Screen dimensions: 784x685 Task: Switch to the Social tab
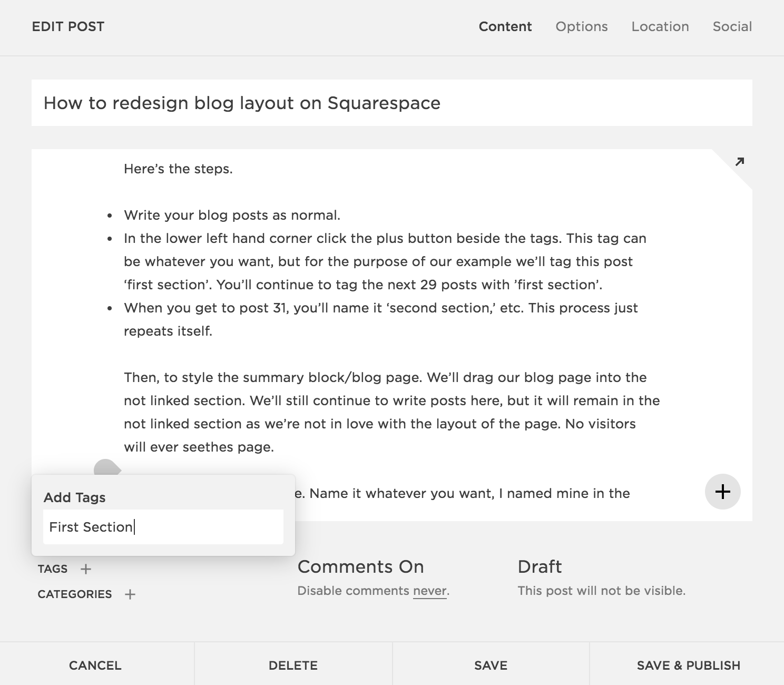732,26
